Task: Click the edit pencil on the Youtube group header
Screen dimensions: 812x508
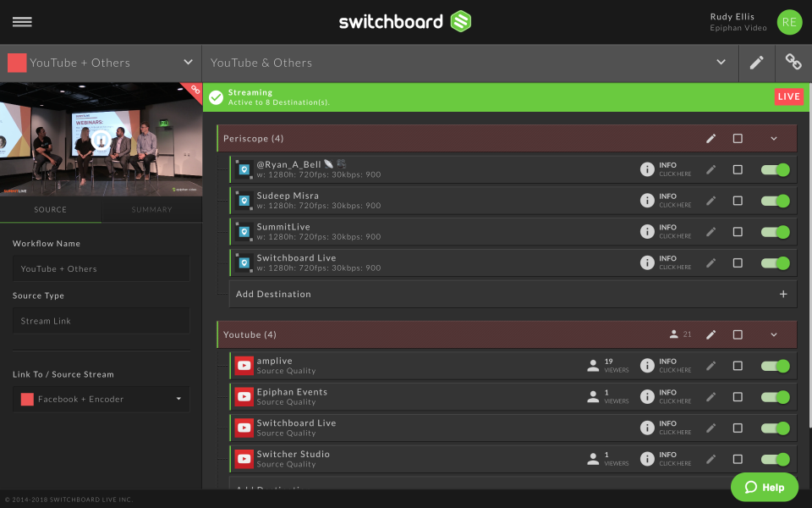Action: coord(710,334)
